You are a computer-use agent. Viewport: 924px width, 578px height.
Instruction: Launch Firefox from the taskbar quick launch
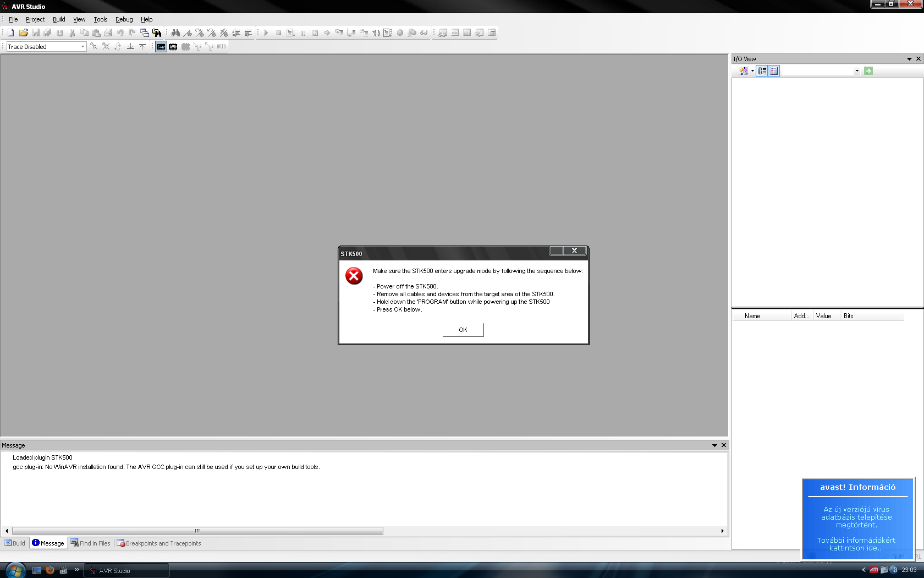(x=50, y=570)
